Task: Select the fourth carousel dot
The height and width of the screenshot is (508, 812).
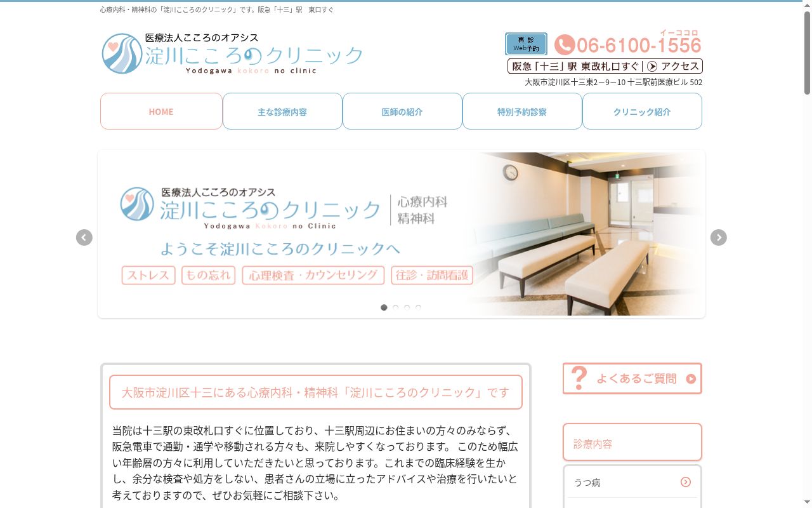Action: (x=418, y=307)
